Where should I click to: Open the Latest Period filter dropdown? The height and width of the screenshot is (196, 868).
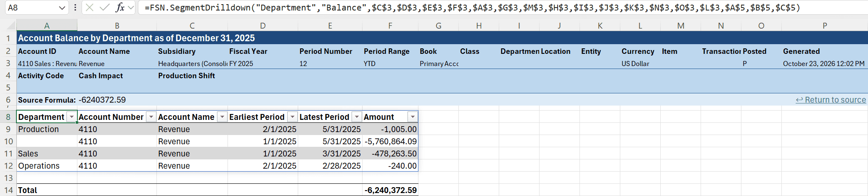coord(357,117)
